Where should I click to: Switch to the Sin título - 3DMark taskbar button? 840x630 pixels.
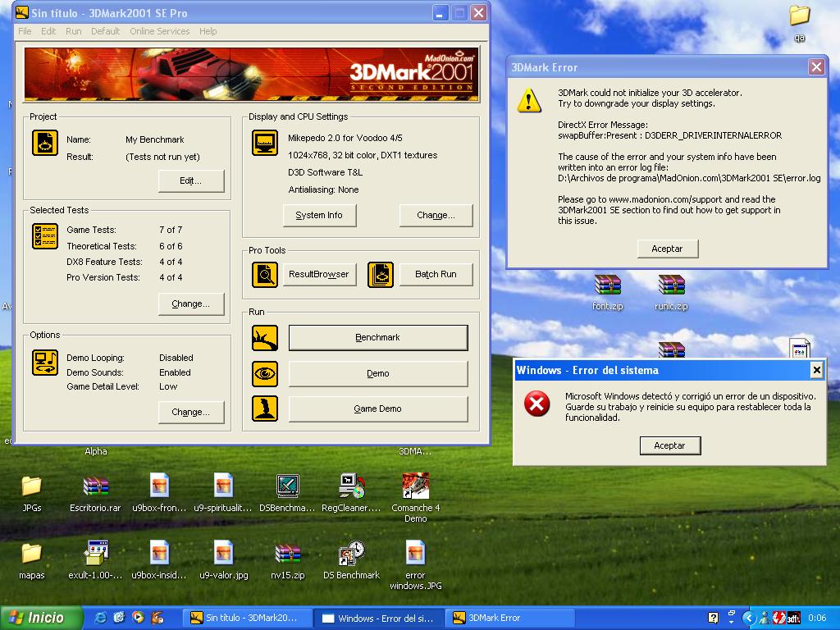click(246, 619)
